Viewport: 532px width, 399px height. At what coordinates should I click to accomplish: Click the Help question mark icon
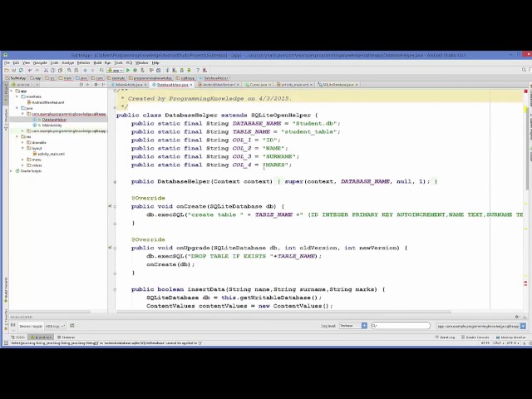tap(198, 70)
